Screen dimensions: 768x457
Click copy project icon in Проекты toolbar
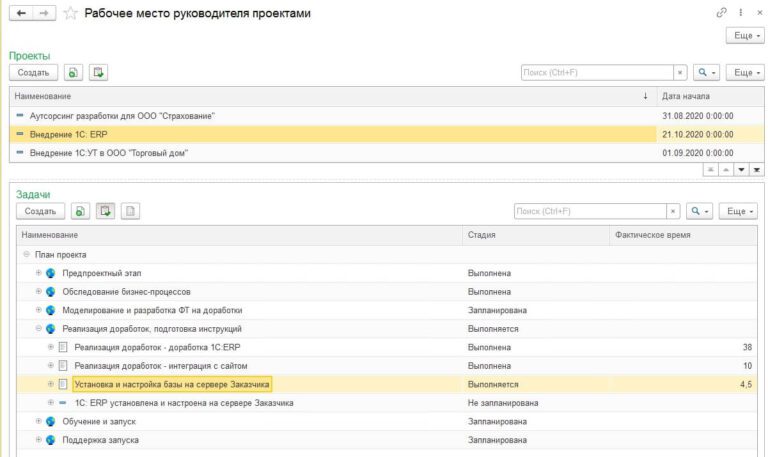click(74, 72)
